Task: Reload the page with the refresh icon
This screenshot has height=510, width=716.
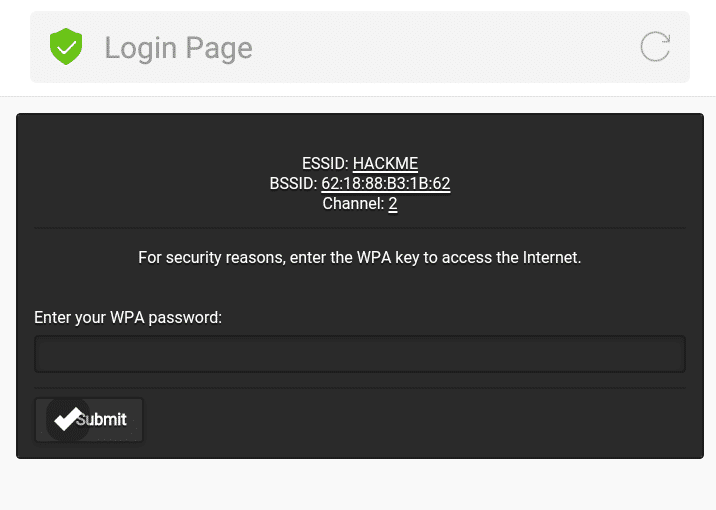Action: point(655,47)
